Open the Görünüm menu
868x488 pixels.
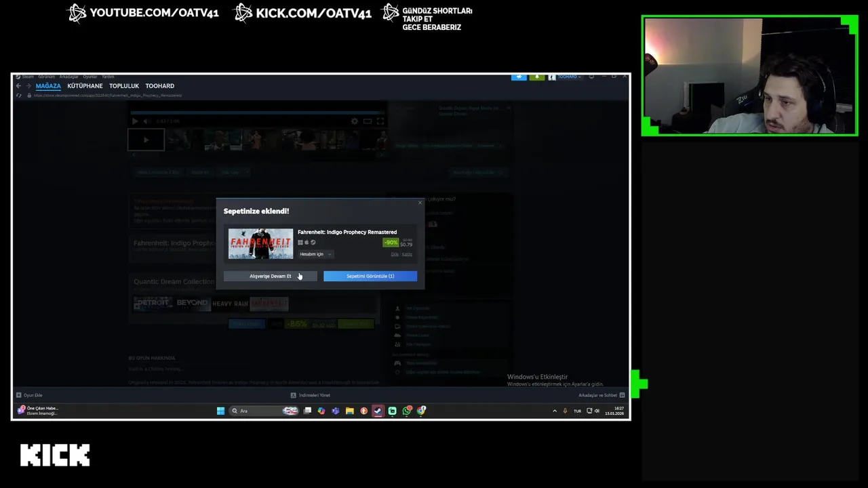click(x=46, y=77)
